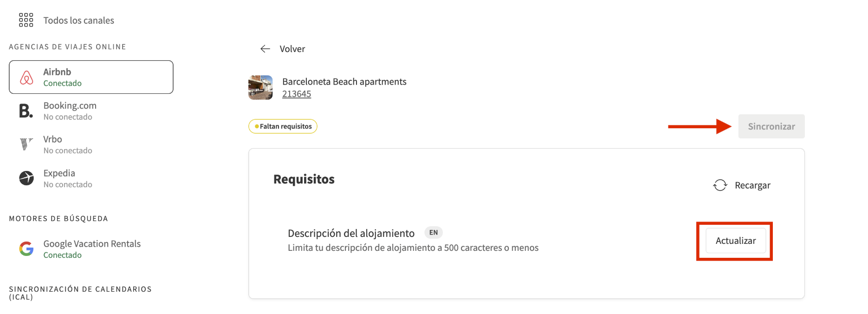
Task: Click the Expedia globe icon
Action: coord(26,178)
